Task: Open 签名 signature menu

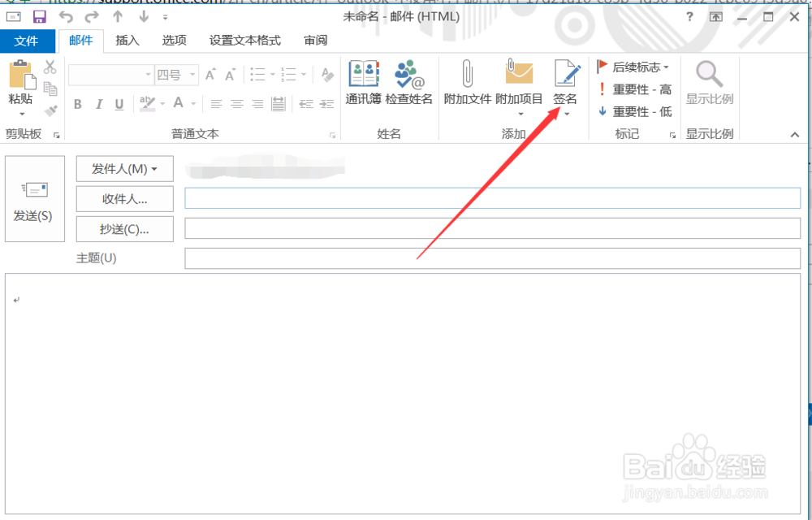Action: click(x=565, y=87)
